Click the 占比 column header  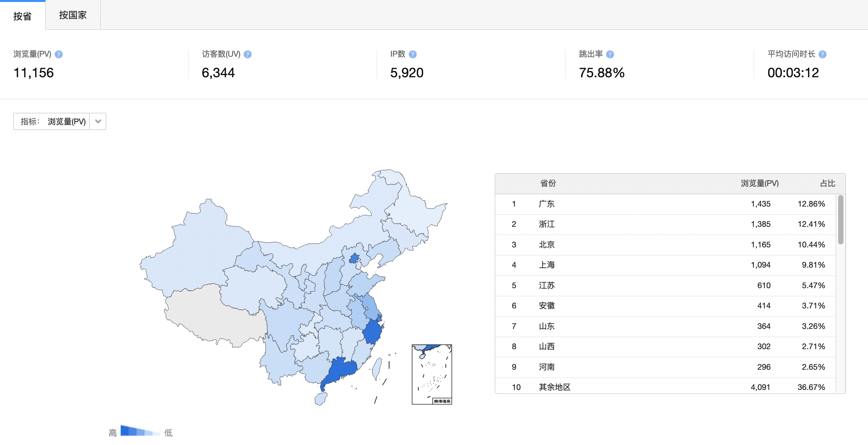point(827,183)
